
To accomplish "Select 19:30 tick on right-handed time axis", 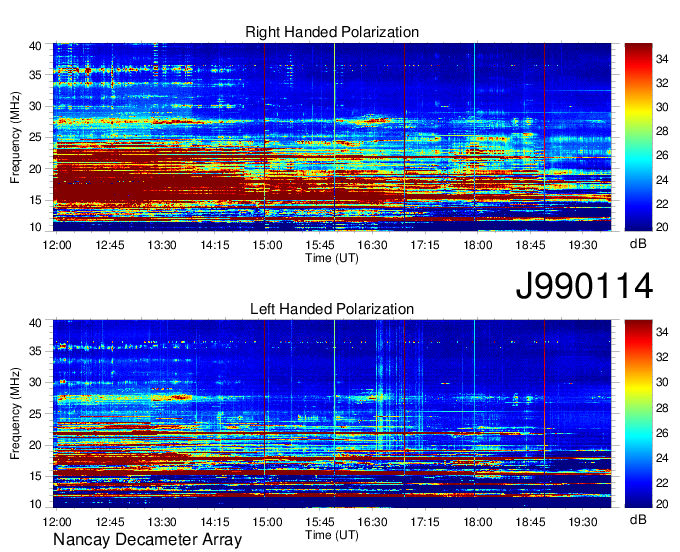I will (x=583, y=245).
